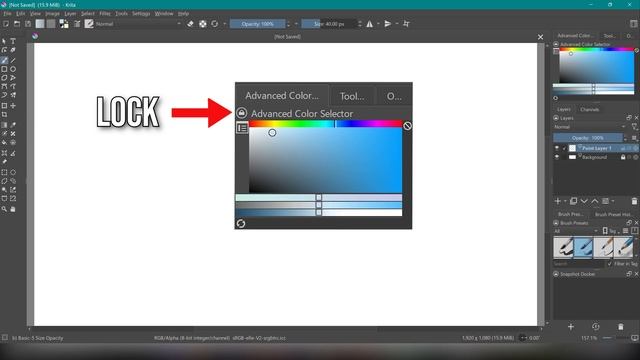Adjust the toolbar brush Opacity slider
640x360 pixels.
(x=257, y=24)
